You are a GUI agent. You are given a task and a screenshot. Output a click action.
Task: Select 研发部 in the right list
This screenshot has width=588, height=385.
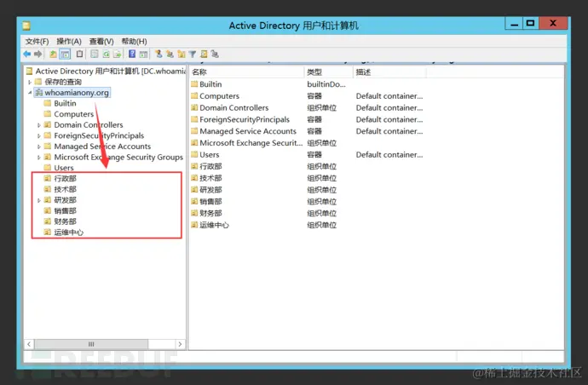pyautogui.click(x=210, y=190)
